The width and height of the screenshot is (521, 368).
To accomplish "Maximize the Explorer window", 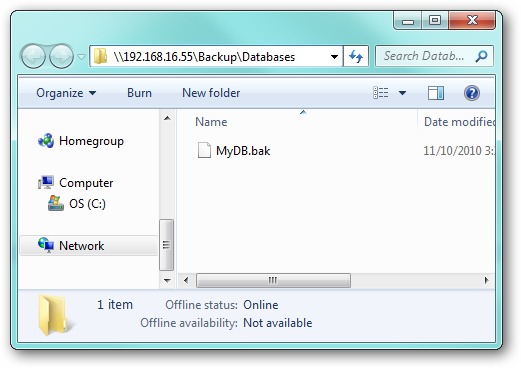I will [x=435, y=21].
